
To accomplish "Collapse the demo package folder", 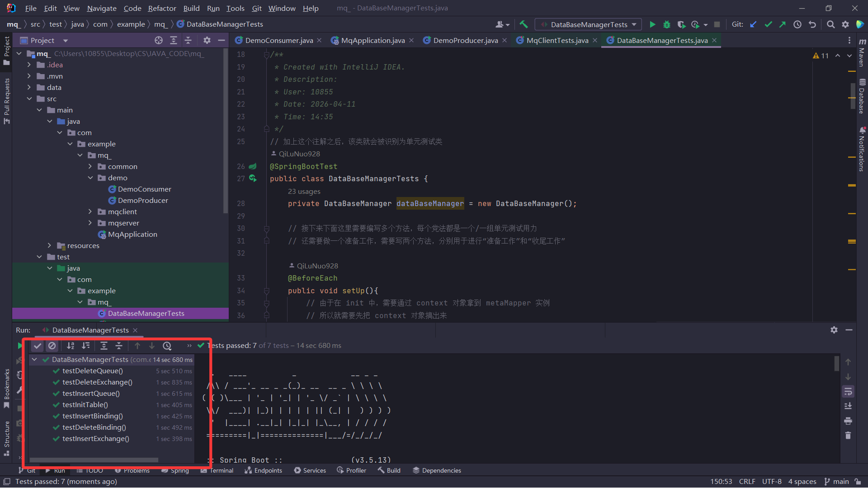I will pos(90,178).
